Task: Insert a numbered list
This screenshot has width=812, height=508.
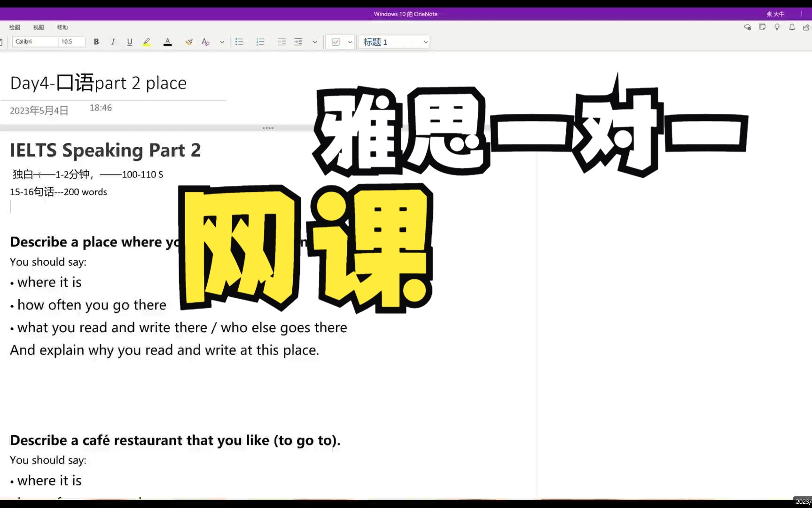Action: [260, 42]
